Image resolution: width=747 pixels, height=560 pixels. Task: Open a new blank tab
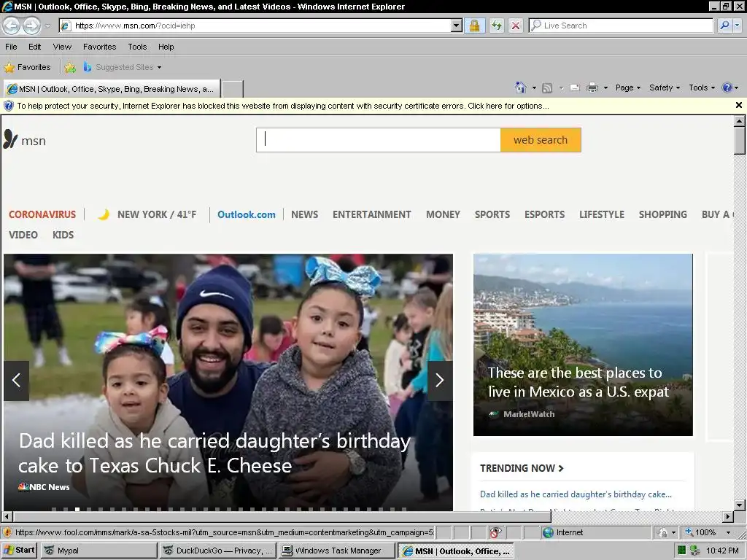click(233, 89)
